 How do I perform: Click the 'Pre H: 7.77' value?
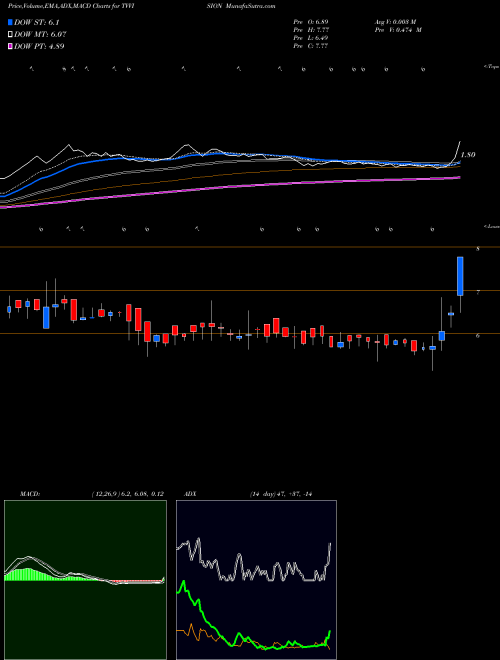[311, 29]
